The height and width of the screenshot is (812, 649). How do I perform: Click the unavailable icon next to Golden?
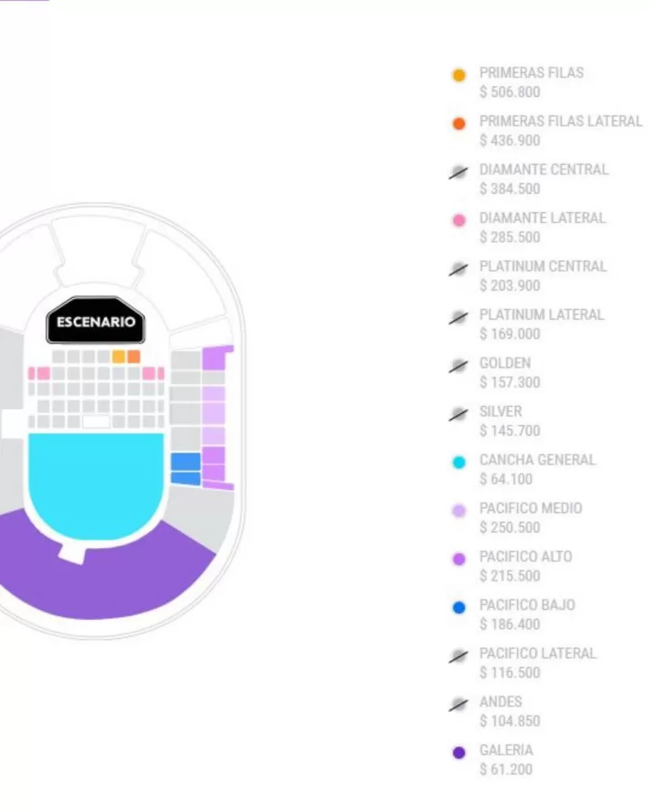[x=458, y=366]
